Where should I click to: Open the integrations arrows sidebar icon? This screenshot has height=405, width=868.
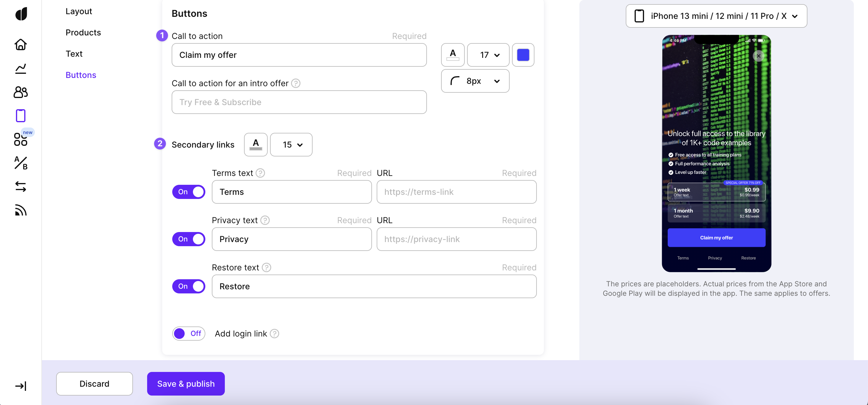click(21, 187)
